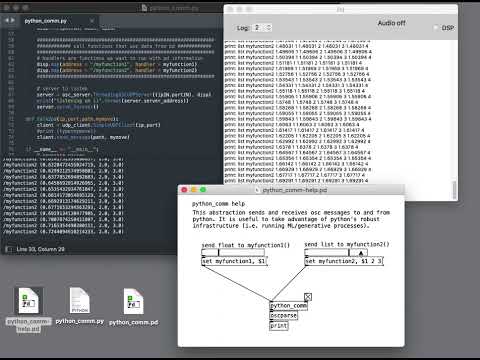Toggle the DSP checkbox in Pd window

pos(436,28)
